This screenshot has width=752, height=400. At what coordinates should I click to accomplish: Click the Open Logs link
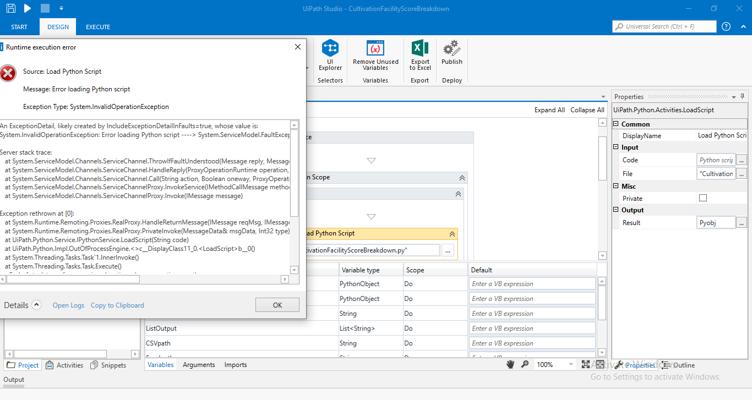68,305
